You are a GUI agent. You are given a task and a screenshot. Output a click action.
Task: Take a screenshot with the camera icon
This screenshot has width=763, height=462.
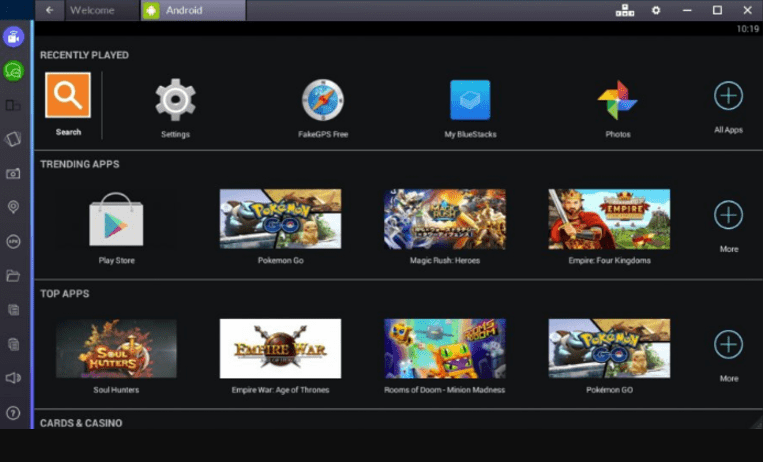(13, 174)
